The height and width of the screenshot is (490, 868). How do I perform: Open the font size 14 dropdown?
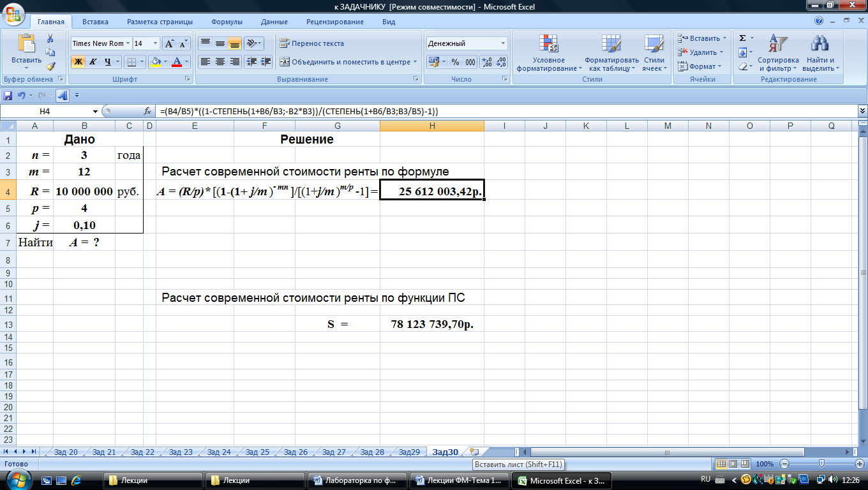click(156, 43)
